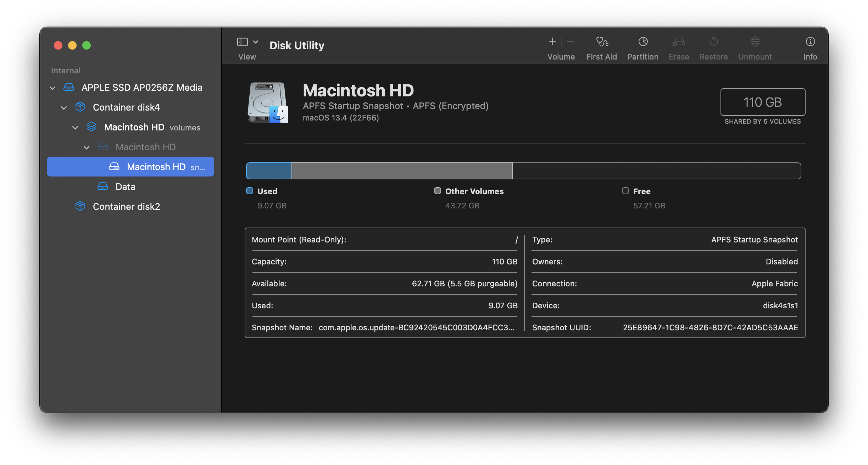Click the remove volume minus icon

click(x=570, y=42)
